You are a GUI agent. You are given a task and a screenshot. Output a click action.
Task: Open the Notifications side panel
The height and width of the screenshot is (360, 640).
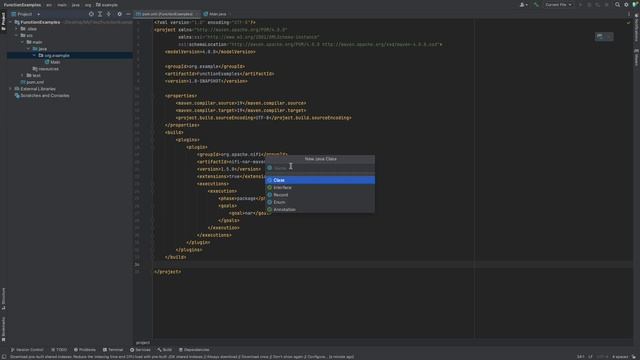click(x=636, y=27)
